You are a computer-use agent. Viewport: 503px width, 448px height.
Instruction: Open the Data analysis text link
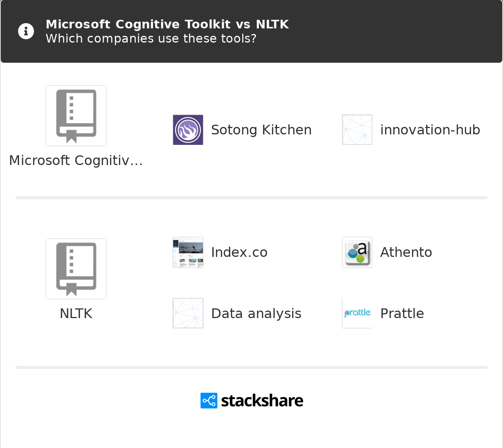point(256,314)
